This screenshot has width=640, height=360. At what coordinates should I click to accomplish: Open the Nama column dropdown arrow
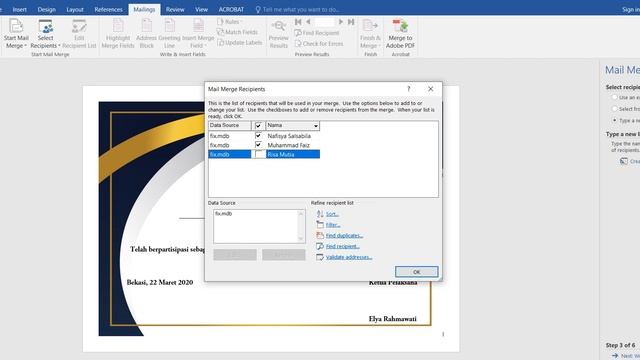point(316,126)
